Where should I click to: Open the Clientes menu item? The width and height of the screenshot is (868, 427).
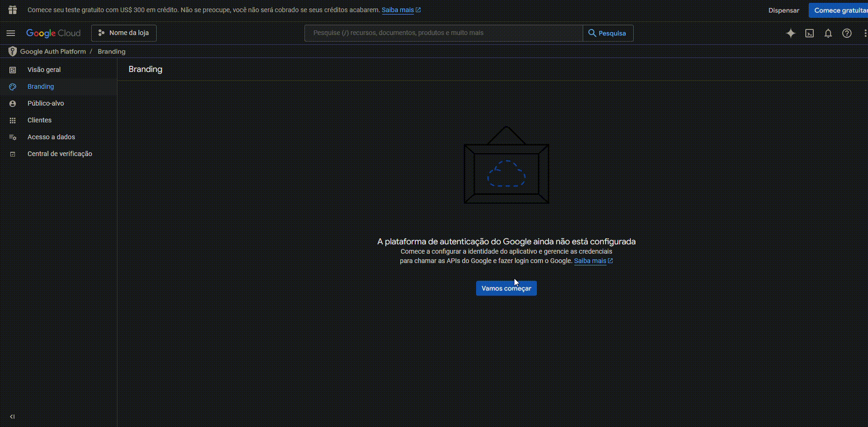tap(58, 120)
